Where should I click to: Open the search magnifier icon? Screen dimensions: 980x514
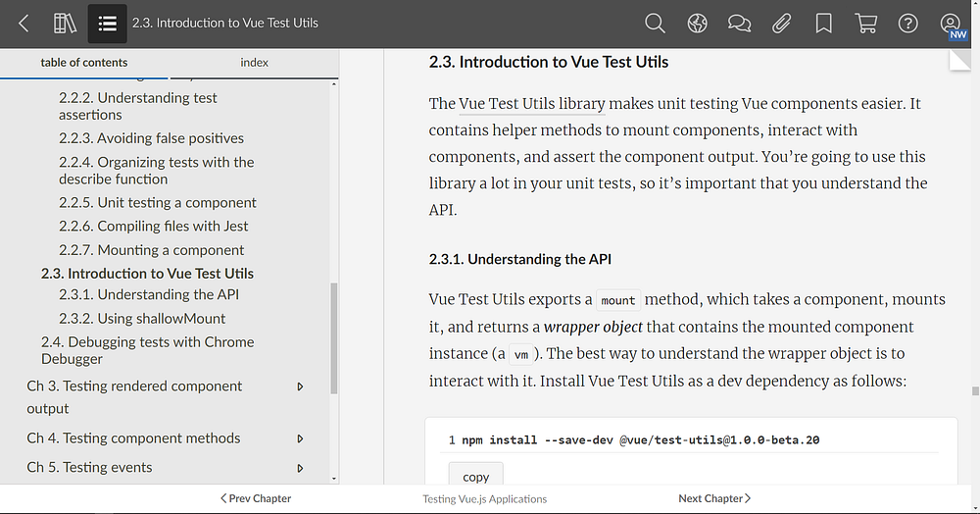[655, 24]
